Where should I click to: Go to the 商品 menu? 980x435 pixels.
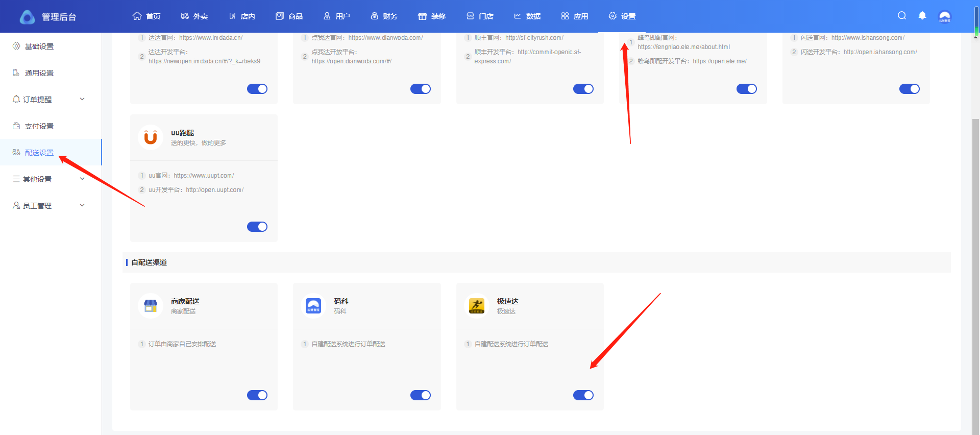289,16
